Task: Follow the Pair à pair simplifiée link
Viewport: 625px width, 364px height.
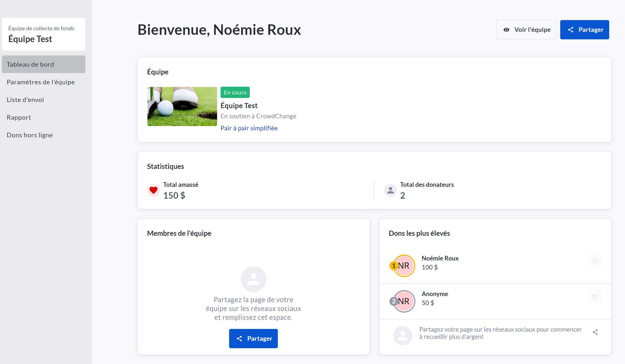Action: tap(249, 128)
